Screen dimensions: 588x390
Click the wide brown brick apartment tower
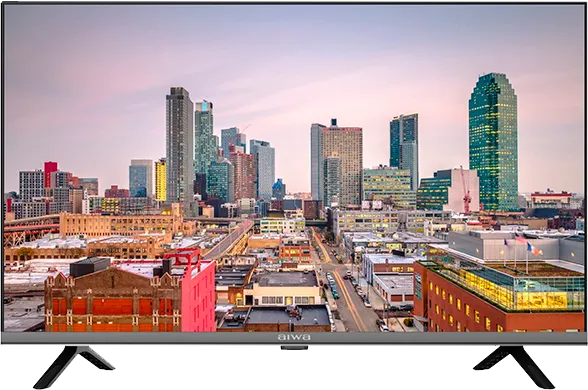pyautogui.click(x=342, y=165)
